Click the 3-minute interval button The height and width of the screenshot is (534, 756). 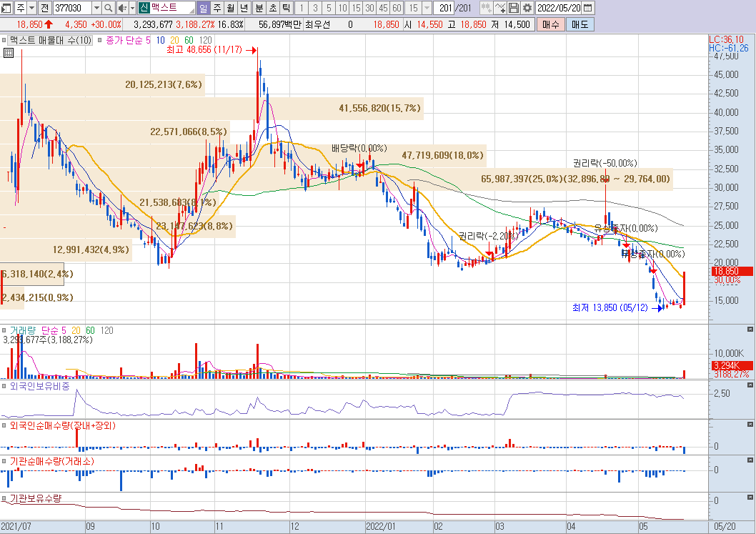tap(315, 8)
